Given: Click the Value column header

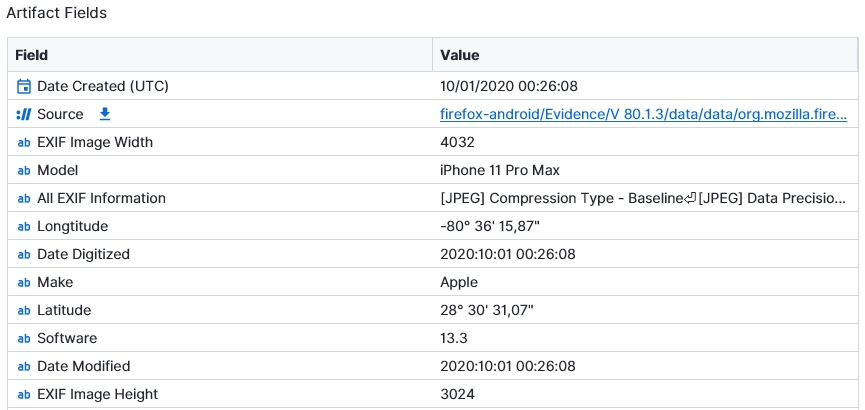Looking at the screenshot, I should coord(459,55).
